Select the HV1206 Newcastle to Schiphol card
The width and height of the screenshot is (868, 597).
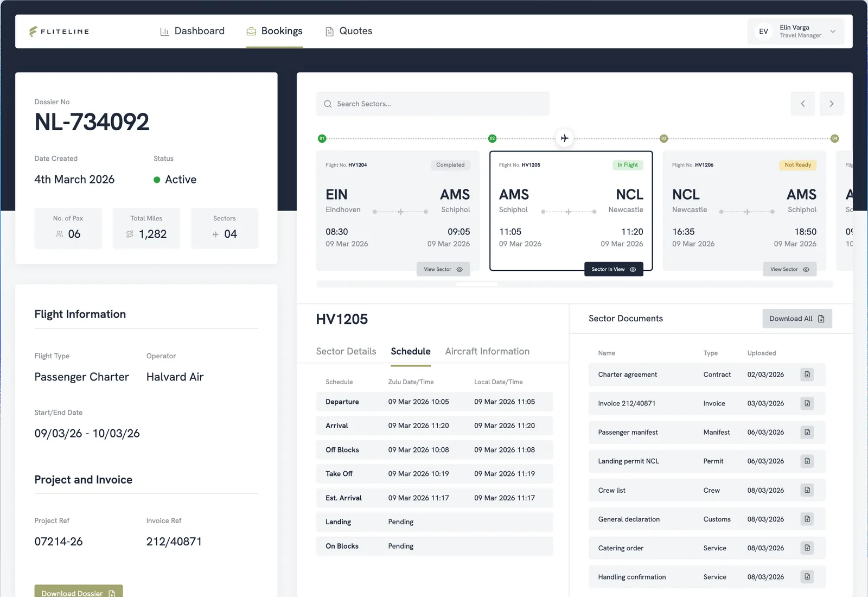click(744, 211)
